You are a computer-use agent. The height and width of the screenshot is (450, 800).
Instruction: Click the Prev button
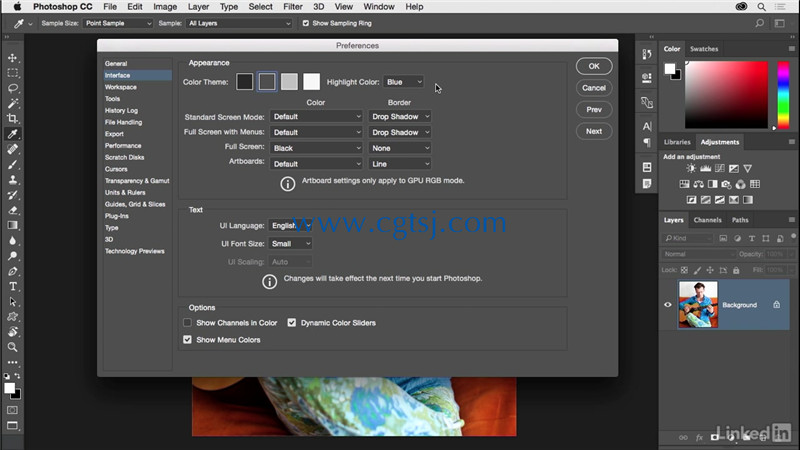coord(594,110)
